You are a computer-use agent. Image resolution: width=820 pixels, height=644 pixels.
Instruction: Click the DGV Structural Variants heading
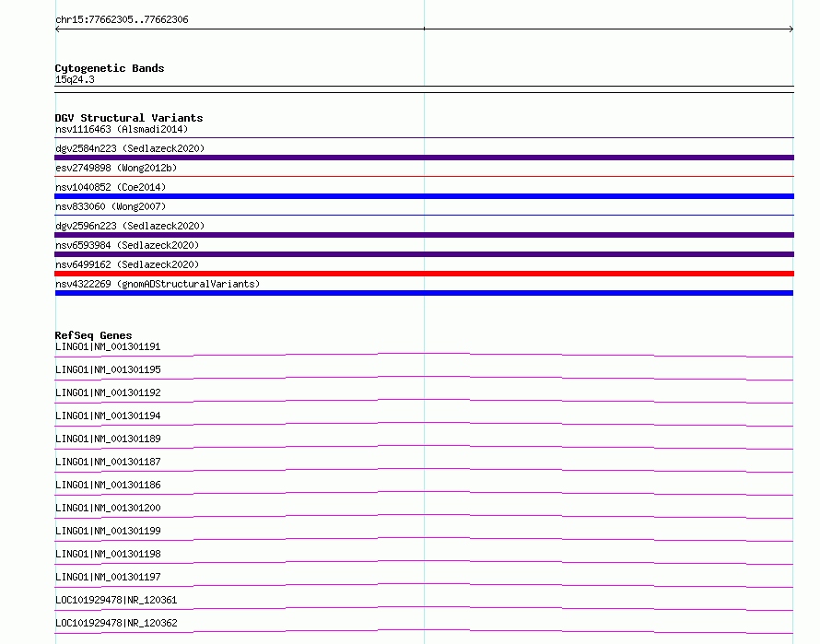coord(129,118)
